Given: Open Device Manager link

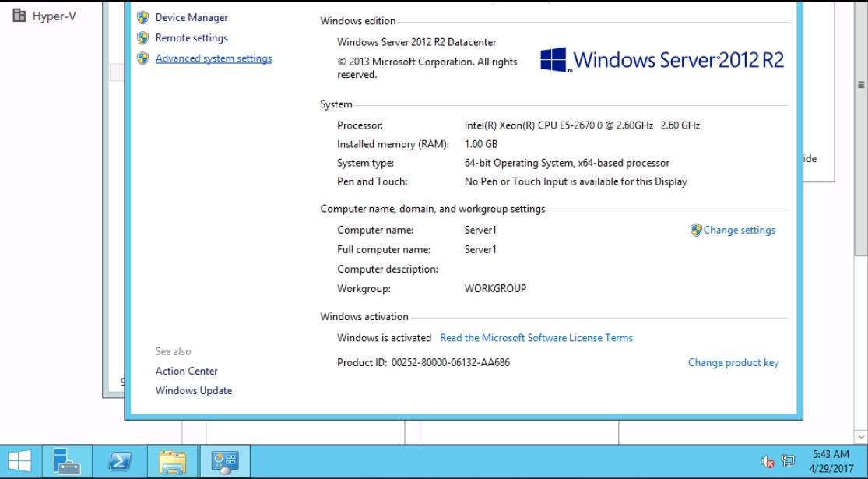Looking at the screenshot, I should [x=192, y=18].
